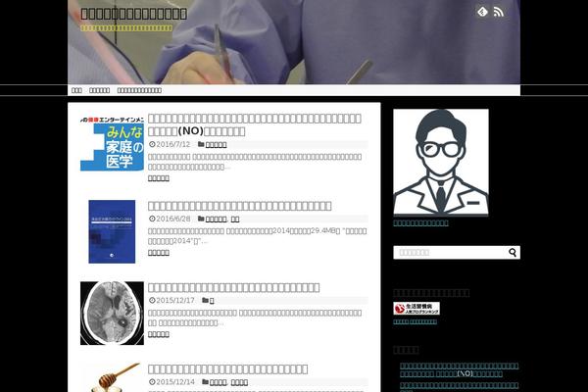Click the date text 2016/6/28
The width and height of the screenshot is (588, 392).
click(172, 219)
